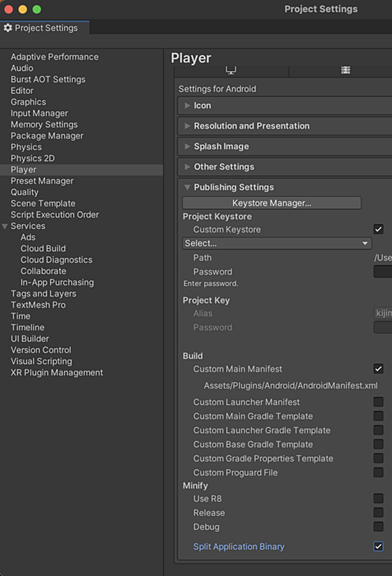The image size is (392, 576).
Task: Collapse the Services tree arrow
Action: (5, 226)
